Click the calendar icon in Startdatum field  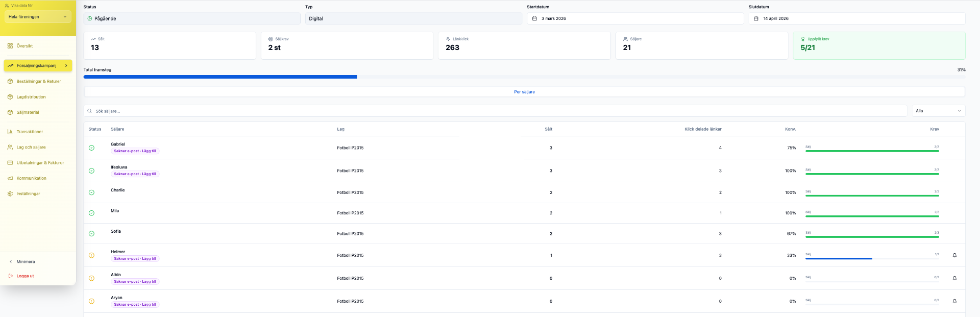(x=534, y=18)
